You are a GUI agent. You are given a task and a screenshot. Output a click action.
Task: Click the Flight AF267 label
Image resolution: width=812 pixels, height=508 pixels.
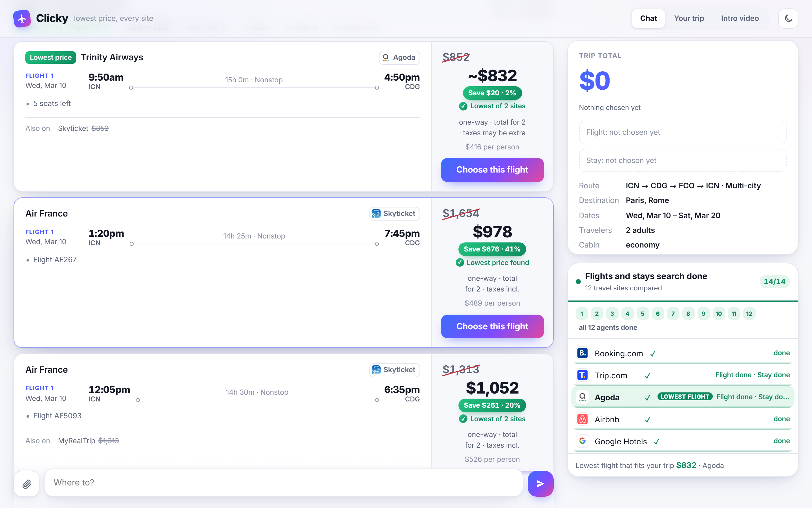(x=55, y=260)
